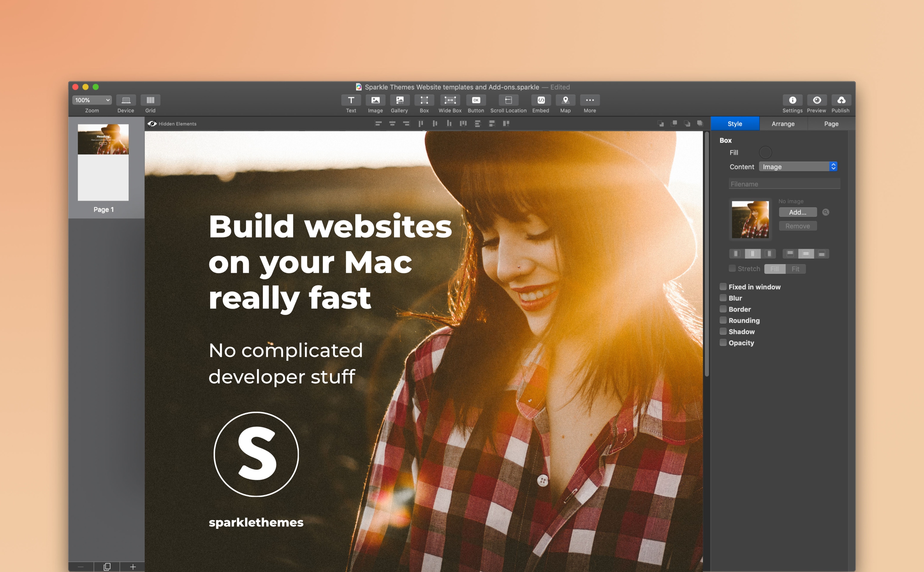Align selected elements to top edges
Image resolution: width=924 pixels, height=572 pixels.
coord(421,123)
